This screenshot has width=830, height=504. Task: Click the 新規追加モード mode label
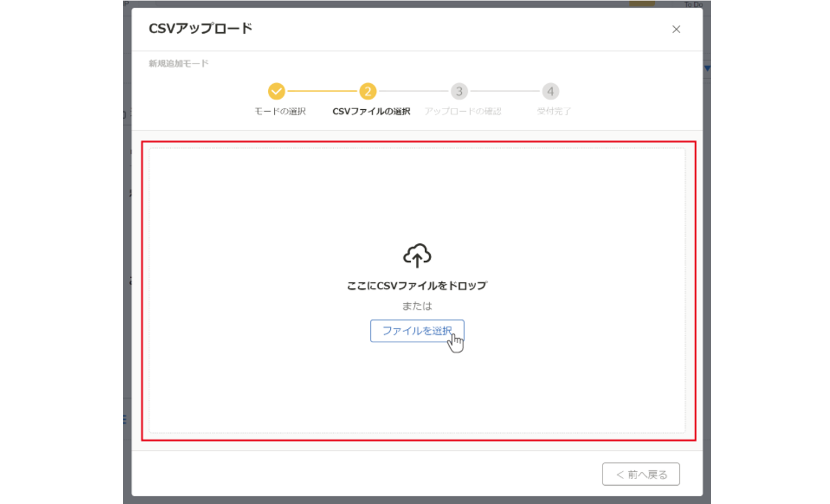coord(179,64)
